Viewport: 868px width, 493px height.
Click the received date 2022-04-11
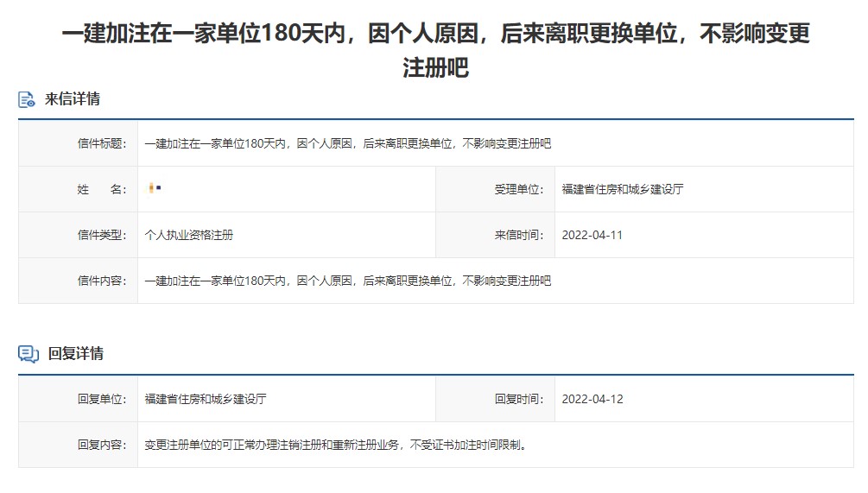click(592, 235)
